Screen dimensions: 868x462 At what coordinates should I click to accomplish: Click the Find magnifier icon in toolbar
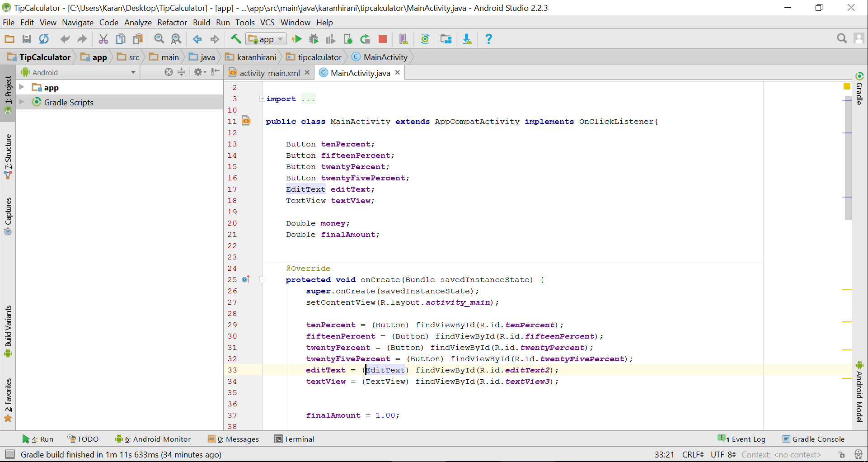click(x=159, y=39)
